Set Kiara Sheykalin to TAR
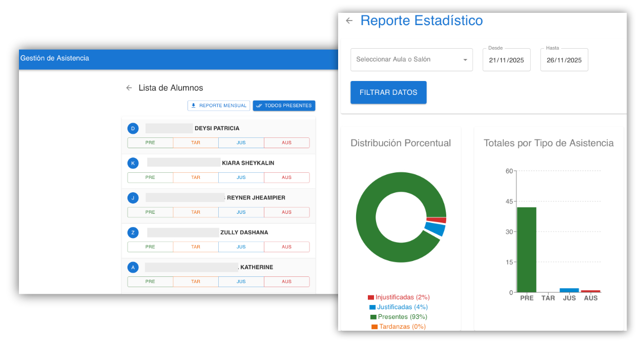 click(x=196, y=177)
